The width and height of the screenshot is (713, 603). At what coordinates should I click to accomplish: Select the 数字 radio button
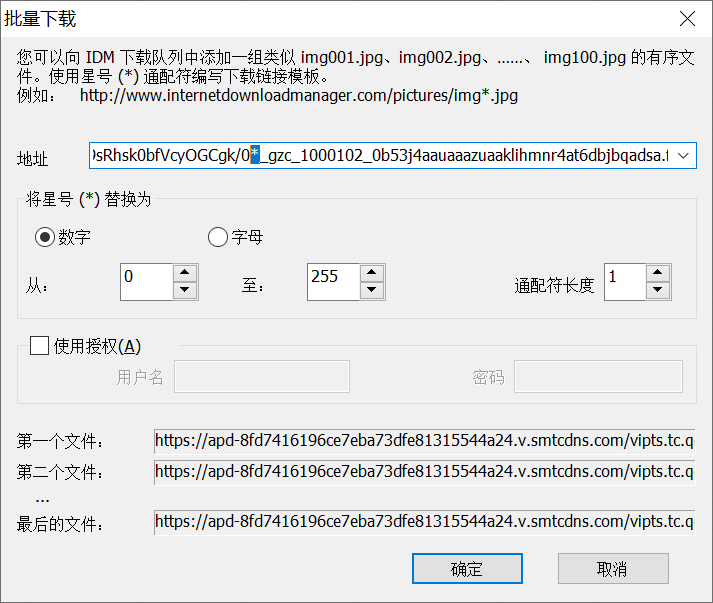coord(45,237)
